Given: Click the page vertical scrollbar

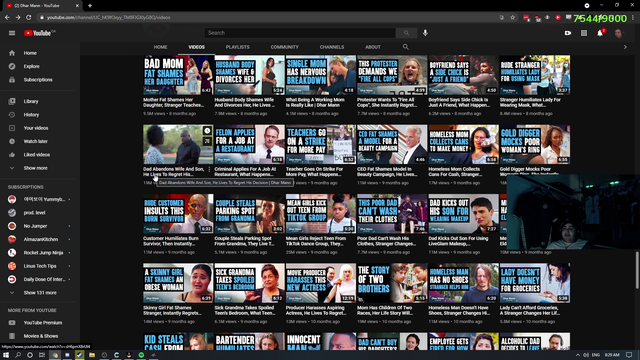Looking at the screenshot, I should [x=637, y=269].
